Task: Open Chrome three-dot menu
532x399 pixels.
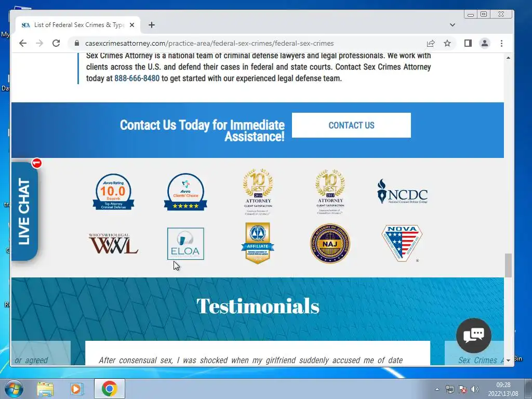Action: (501, 44)
